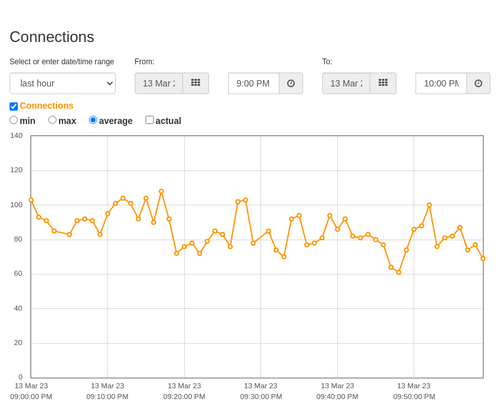Open the To date calendar picker icon
This screenshot has width=500, height=403.
[383, 83]
